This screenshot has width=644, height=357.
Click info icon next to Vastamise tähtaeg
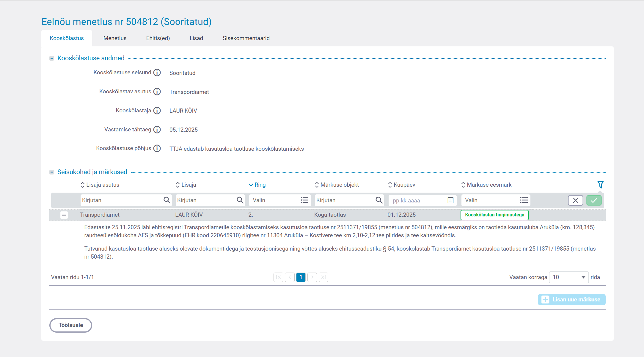click(x=157, y=130)
